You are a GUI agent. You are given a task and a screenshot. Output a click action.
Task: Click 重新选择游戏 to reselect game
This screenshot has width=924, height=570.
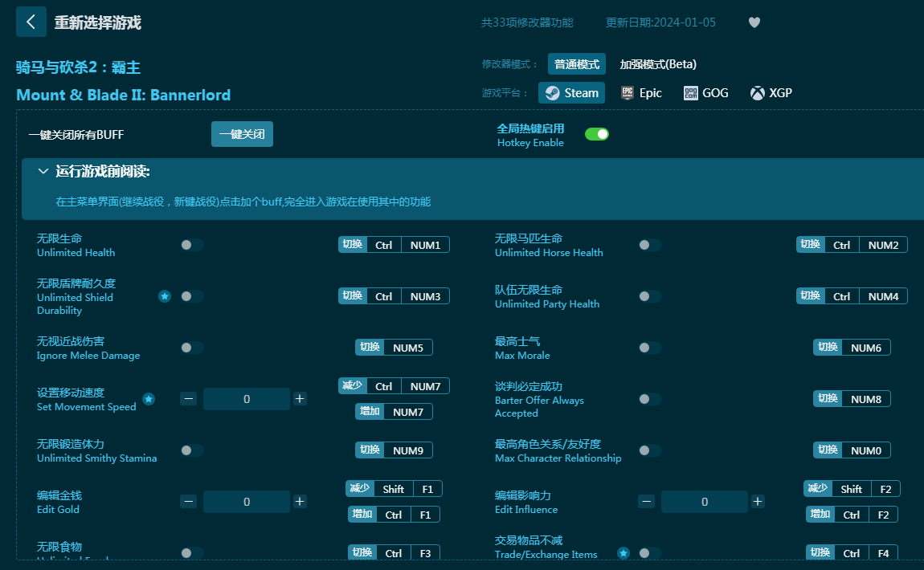pyautogui.click(x=98, y=22)
